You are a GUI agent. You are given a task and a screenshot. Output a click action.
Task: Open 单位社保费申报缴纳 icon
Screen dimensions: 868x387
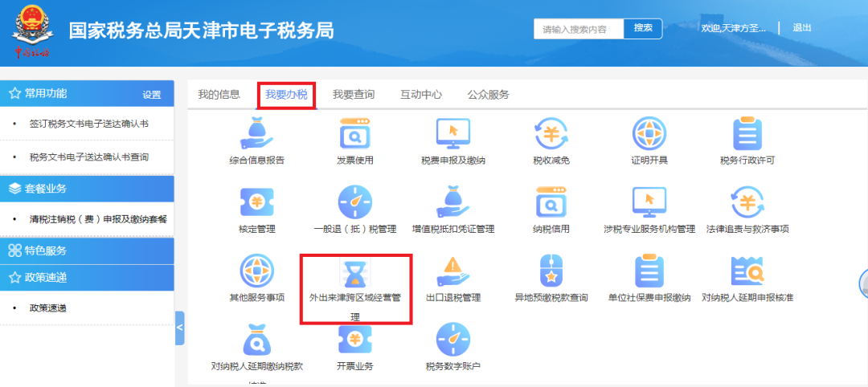pos(649,271)
